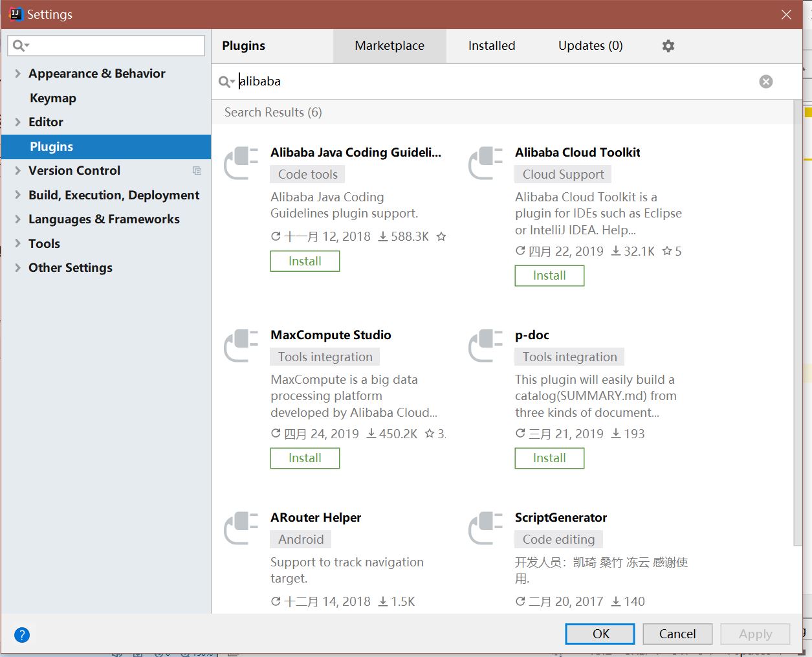
Task: Click ARouter Helper's 1.5K downloads text
Action: coord(403,602)
